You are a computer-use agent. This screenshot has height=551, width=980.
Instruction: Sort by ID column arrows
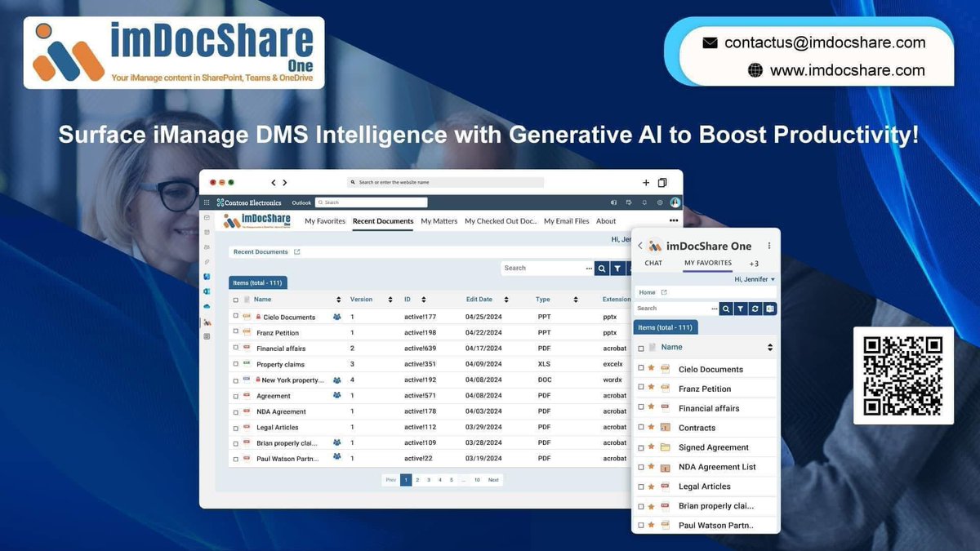(423, 300)
